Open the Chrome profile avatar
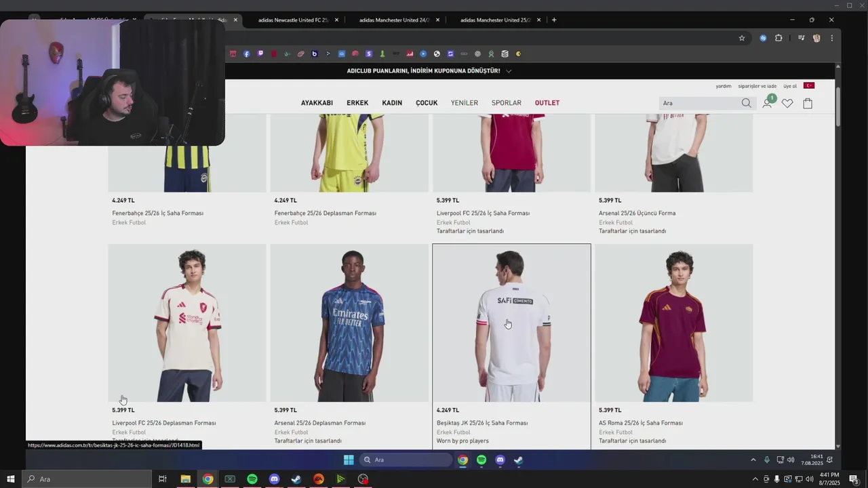Image resolution: width=868 pixels, height=488 pixels. tap(816, 38)
